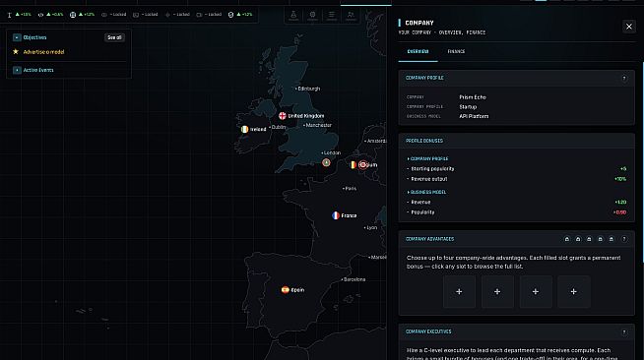Select the France flag marker on map
The width and height of the screenshot is (644, 360).
336,215
